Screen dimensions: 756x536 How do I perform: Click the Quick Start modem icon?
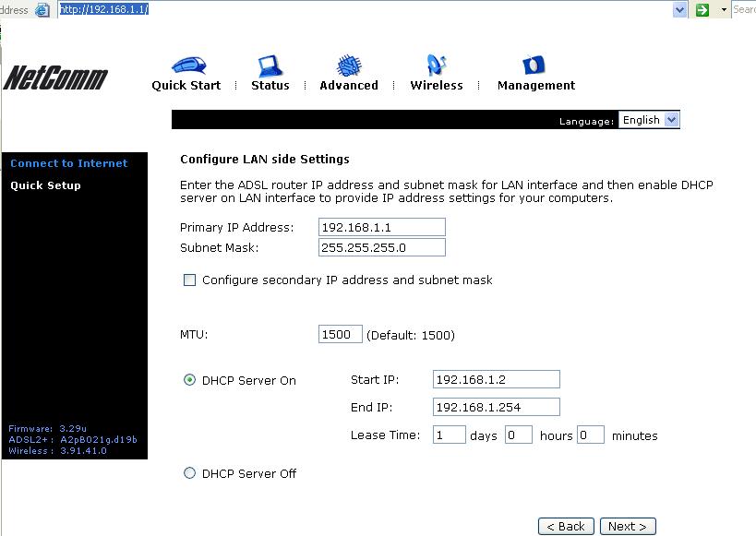pyautogui.click(x=188, y=66)
